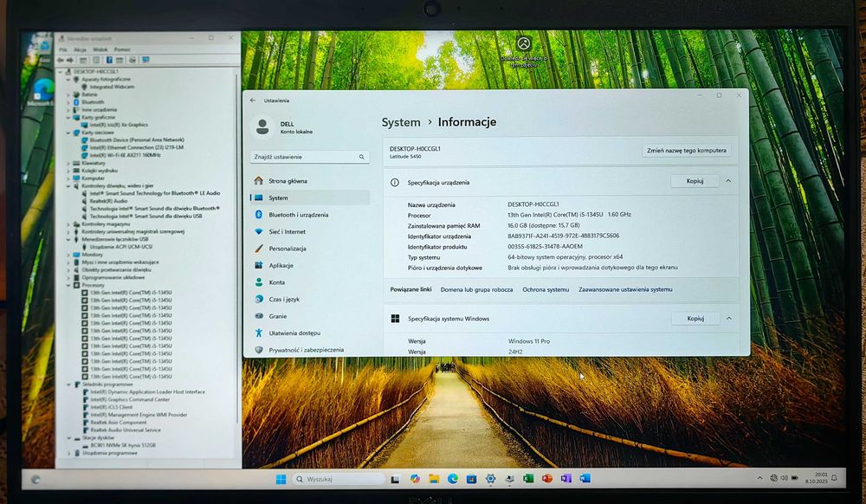Click Zmień nazwę tego komputera button

687,150
